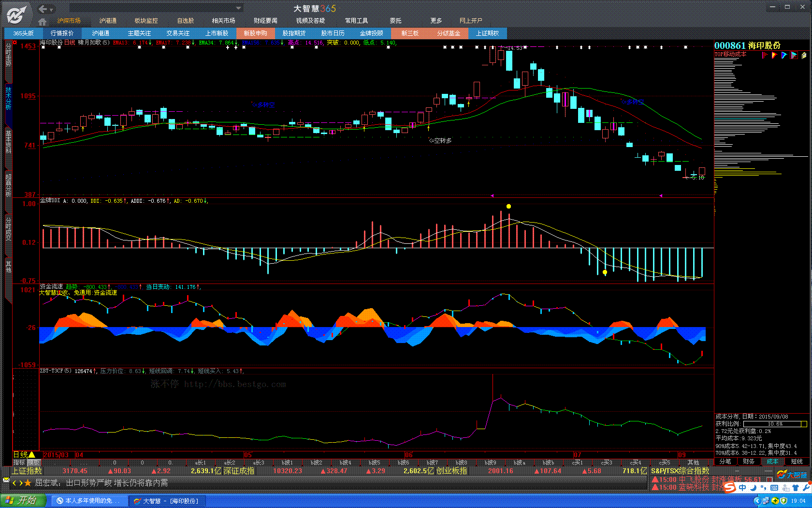Click the yellow building icon
The image size is (812, 508).
pyautogui.click(x=804, y=55)
